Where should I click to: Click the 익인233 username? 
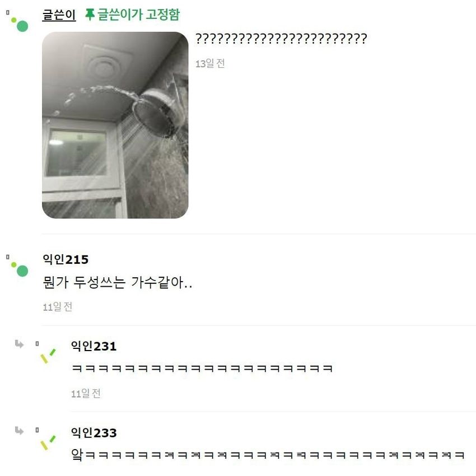point(94,433)
